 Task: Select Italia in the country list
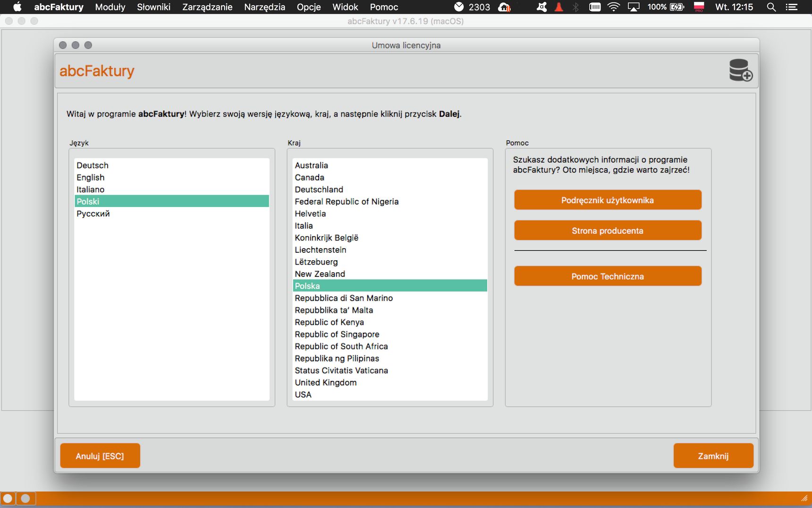click(x=390, y=225)
